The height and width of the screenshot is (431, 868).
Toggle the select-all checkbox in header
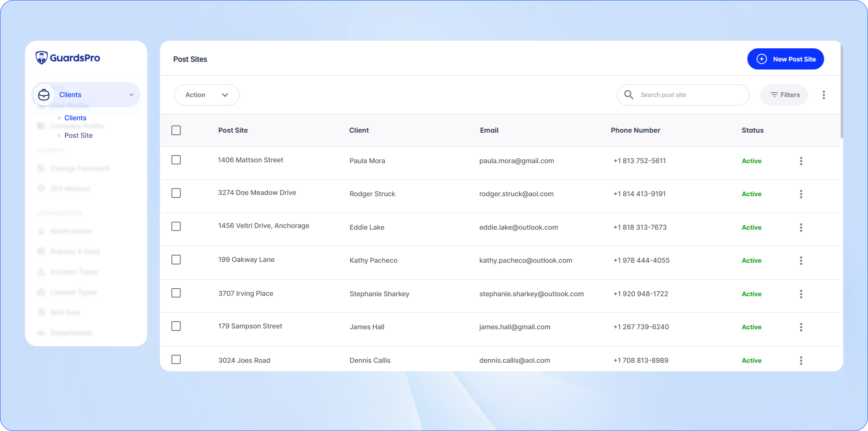176,130
